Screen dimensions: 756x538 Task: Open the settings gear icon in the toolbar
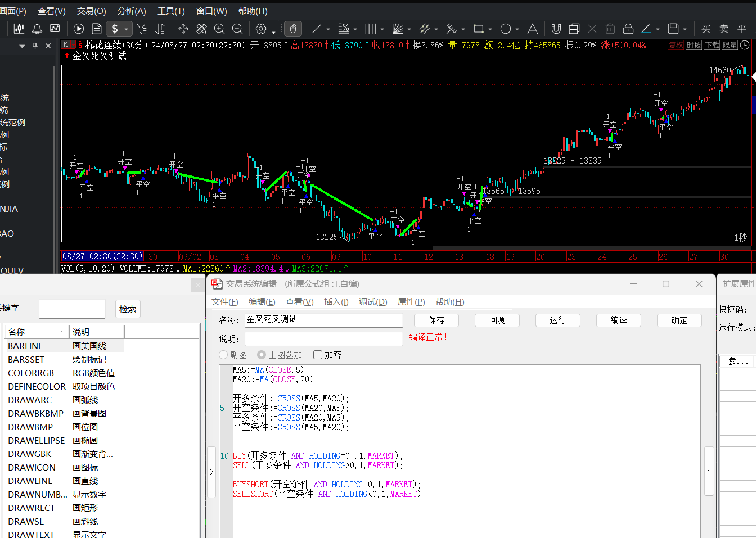pos(261,29)
